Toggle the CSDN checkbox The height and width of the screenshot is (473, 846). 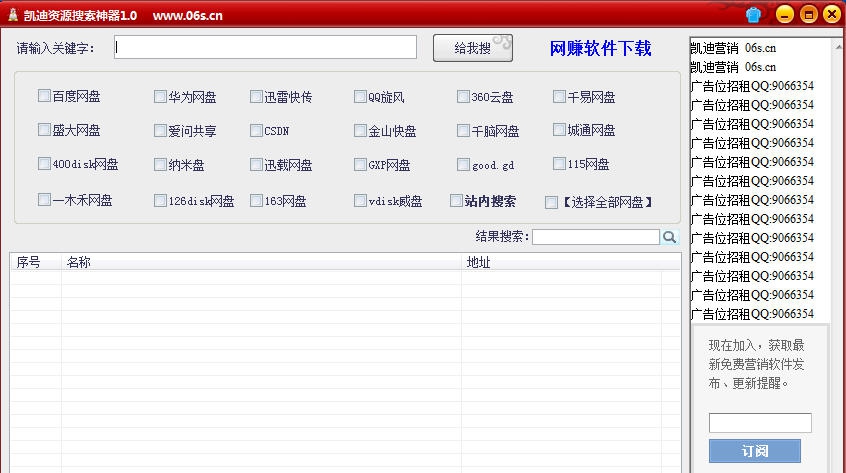tap(256, 131)
